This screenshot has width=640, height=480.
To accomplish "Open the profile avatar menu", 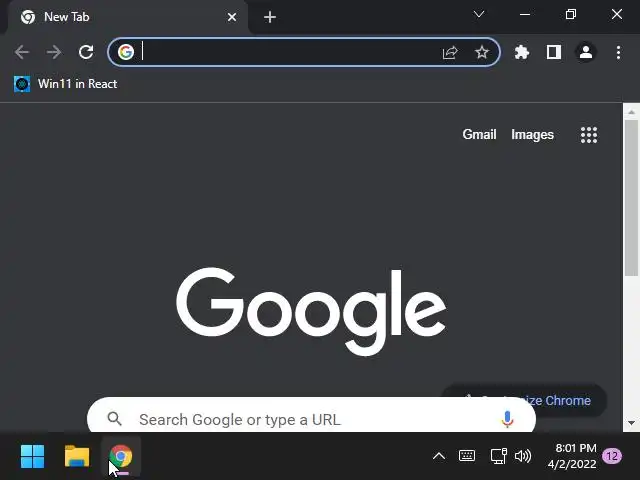I will 586,52.
